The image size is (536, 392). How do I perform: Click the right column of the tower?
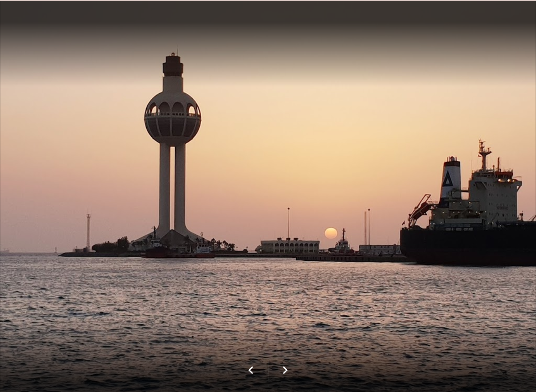pos(180,189)
